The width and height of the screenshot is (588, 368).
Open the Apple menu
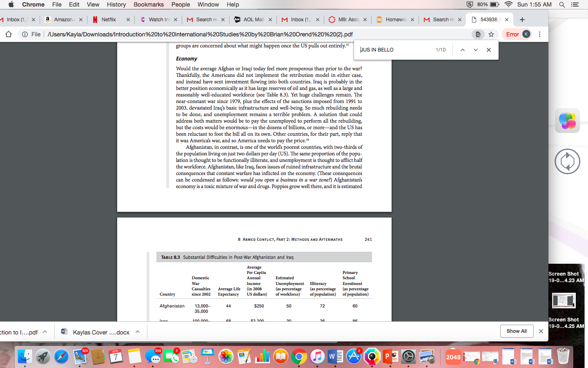tap(11, 4)
